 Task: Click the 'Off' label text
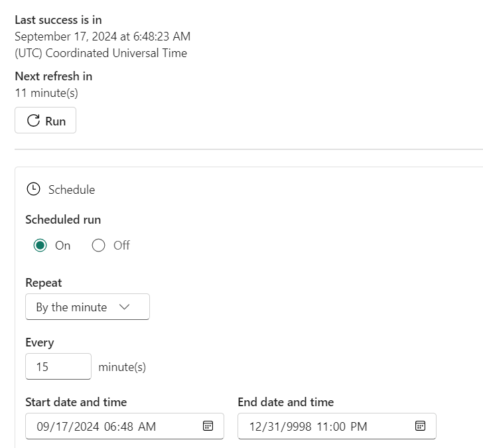(x=121, y=245)
